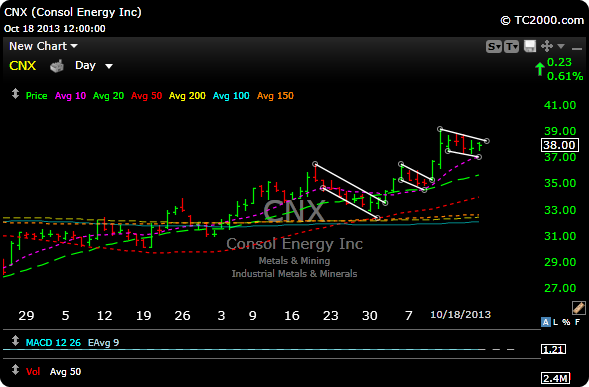Click the © TC2000.com text
589x387 pixels.
542,20
